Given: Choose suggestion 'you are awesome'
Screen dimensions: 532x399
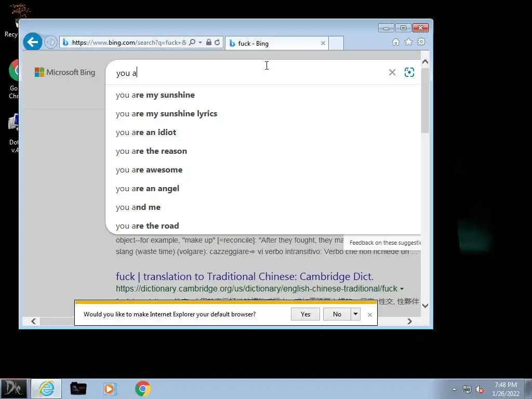Looking at the screenshot, I should tap(263, 170).
